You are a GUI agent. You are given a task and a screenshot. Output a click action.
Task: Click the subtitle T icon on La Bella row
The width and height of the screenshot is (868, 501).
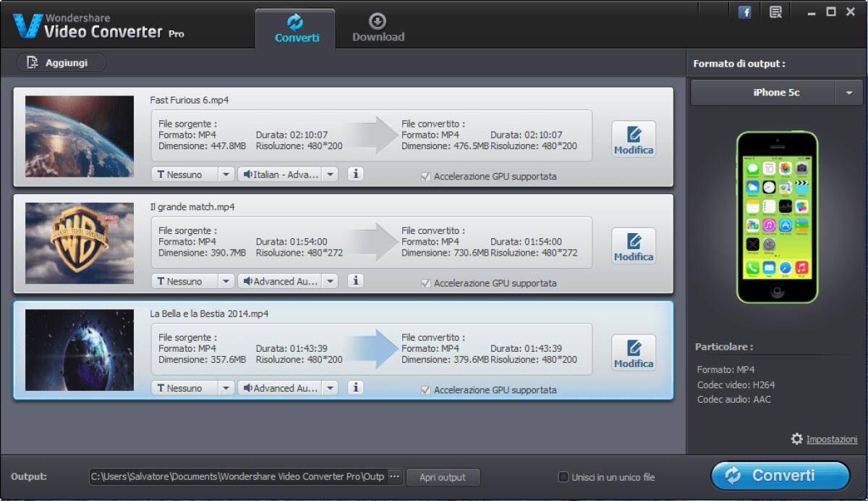(x=163, y=387)
